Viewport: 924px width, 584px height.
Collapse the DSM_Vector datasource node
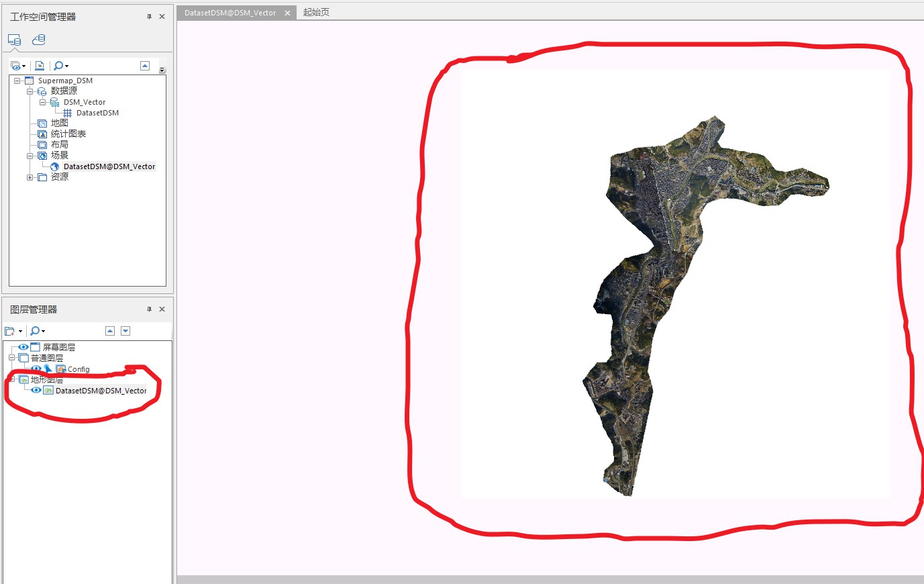click(x=42, y=102)
